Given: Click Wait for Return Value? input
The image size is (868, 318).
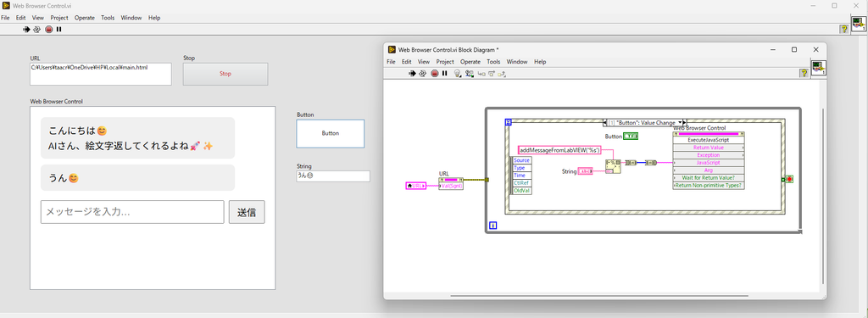Looking at the screenshot, I should click(709, 178).
